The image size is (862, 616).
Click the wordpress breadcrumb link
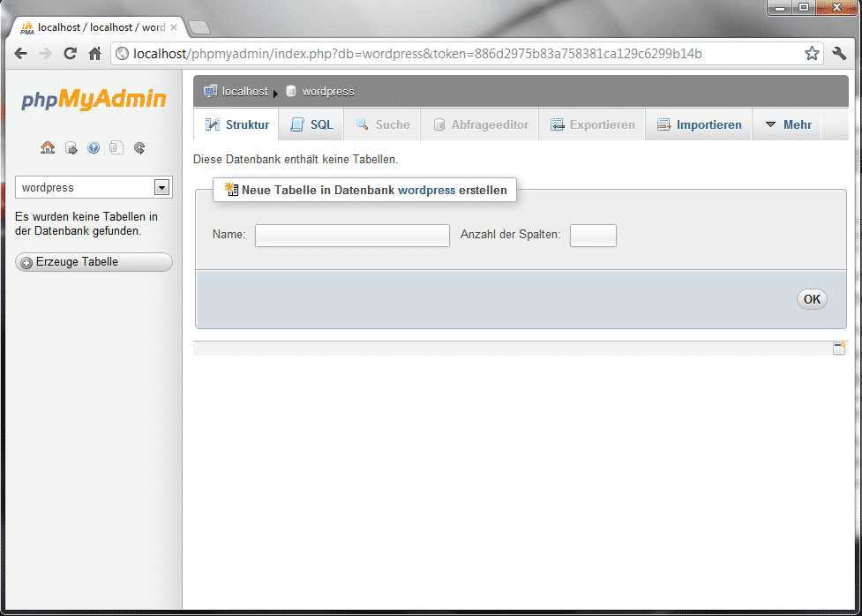pyautogui.click(x=327, y=91)
